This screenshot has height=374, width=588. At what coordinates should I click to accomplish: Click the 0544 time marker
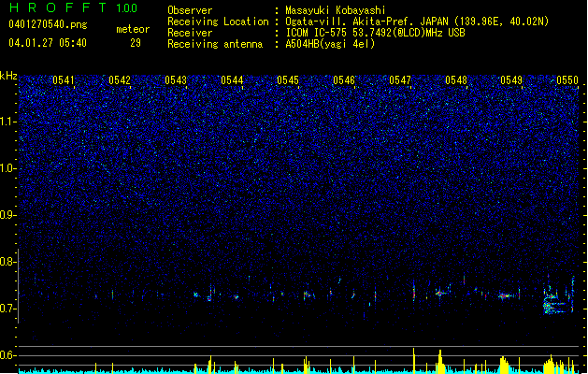(232, 80)
